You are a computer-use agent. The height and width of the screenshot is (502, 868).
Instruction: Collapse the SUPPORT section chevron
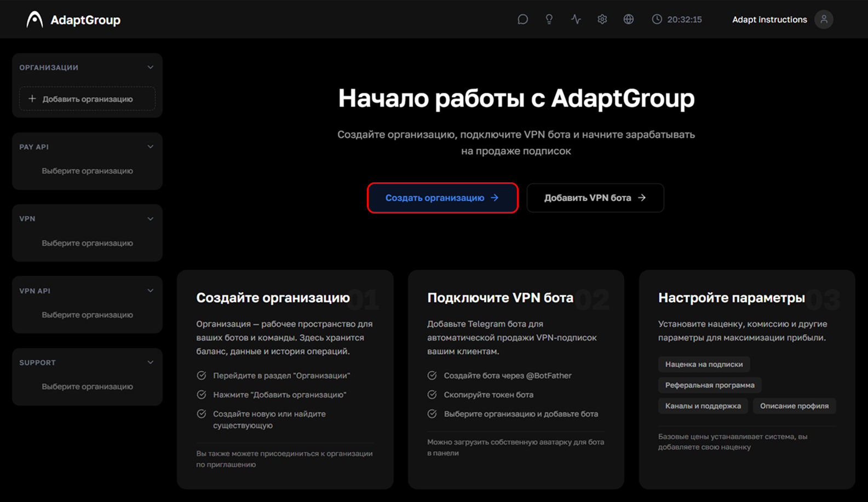pos(151,362)
